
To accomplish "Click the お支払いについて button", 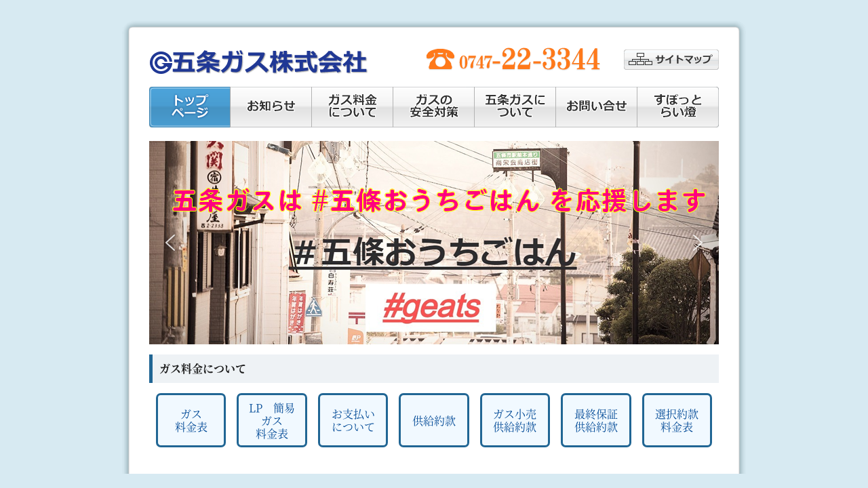I will (353, 420).
